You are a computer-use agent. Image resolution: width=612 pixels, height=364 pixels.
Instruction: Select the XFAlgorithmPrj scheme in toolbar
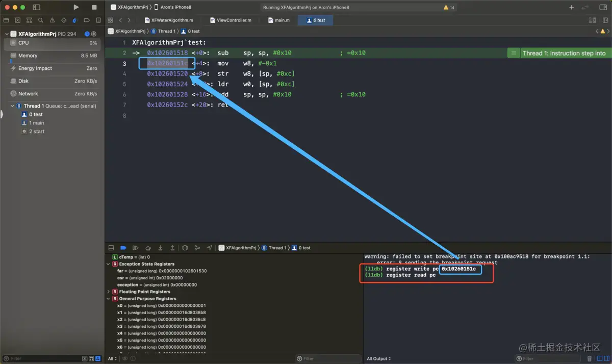[x=131, y=7]
